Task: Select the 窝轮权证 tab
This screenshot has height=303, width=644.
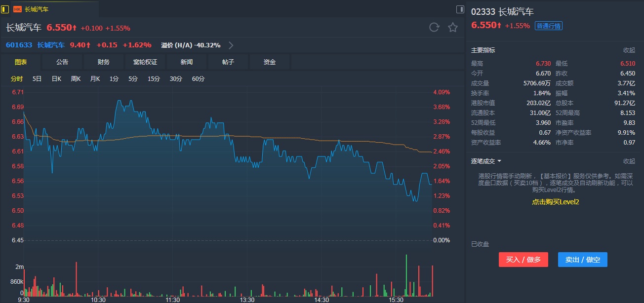Action: [145, 62]
